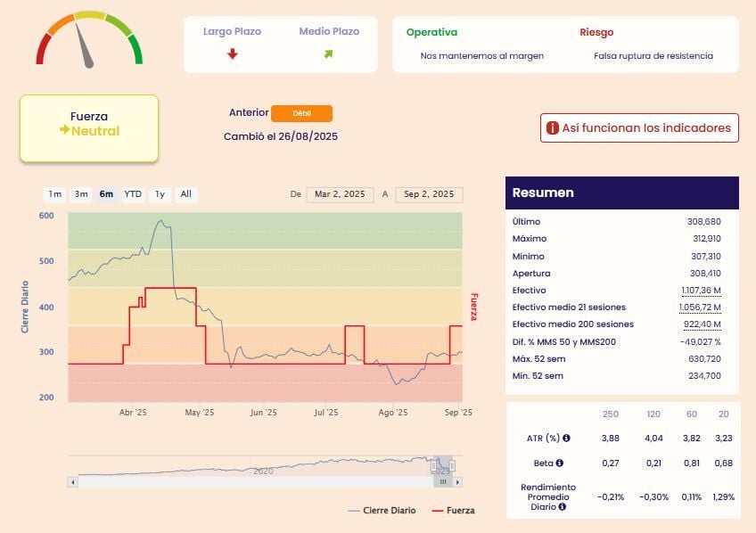This screenshot has width=756, height=533.
Task: Click the Rendimiento value 1,29%
Action: click(x=723, y=496)
